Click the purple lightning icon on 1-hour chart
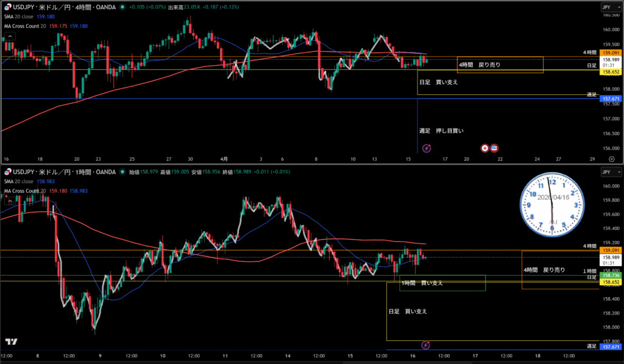 (425, 345)
